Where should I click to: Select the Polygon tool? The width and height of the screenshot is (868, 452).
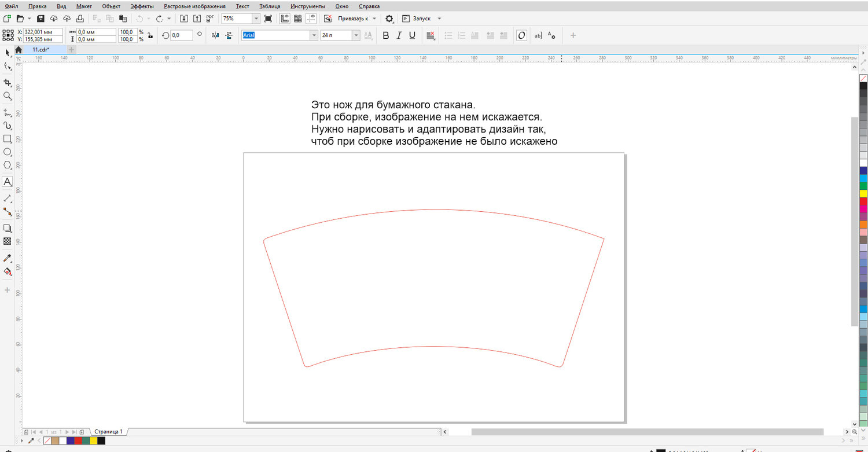[8, 166]
